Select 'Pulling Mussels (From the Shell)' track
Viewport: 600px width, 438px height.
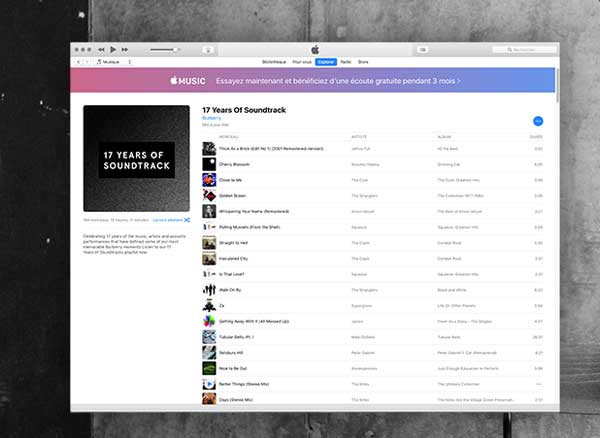[249, 227]
